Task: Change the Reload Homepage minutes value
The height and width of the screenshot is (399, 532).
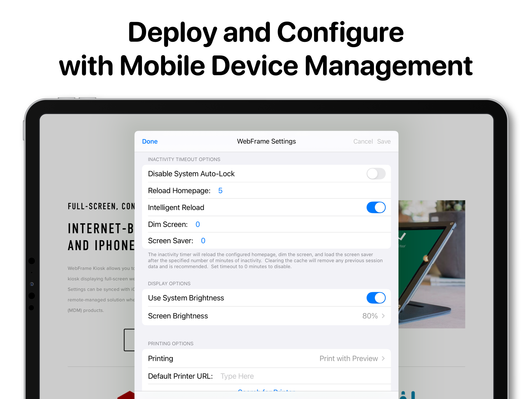Action: tap(220, 190)
